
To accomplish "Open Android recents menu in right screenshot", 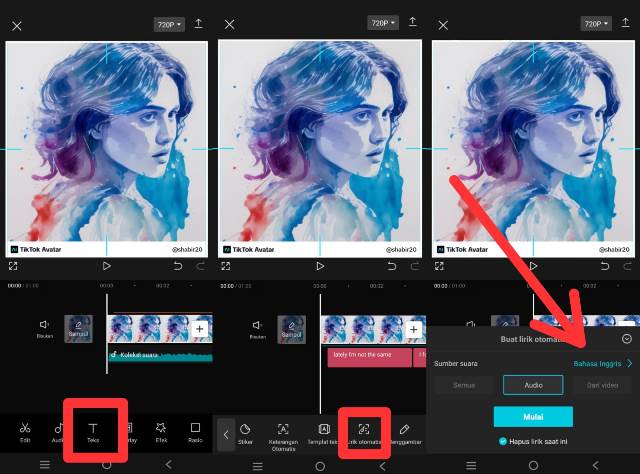I will pos(471,465).
